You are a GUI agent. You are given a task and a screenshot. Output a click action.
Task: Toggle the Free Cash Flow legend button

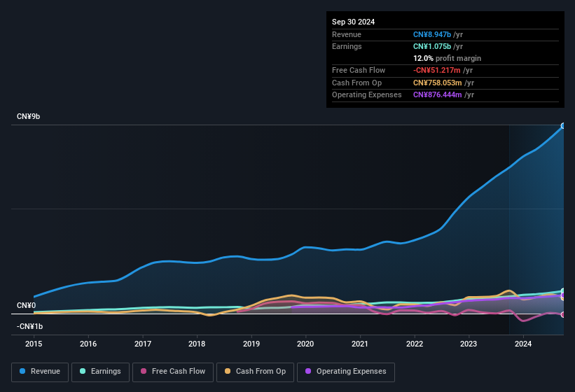pos(173,372)
